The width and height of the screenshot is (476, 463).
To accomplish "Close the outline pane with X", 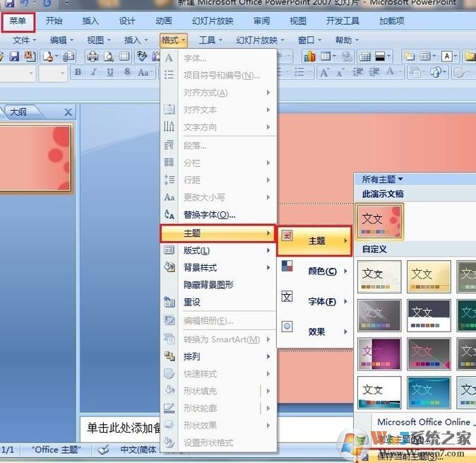I will (69, 112).
